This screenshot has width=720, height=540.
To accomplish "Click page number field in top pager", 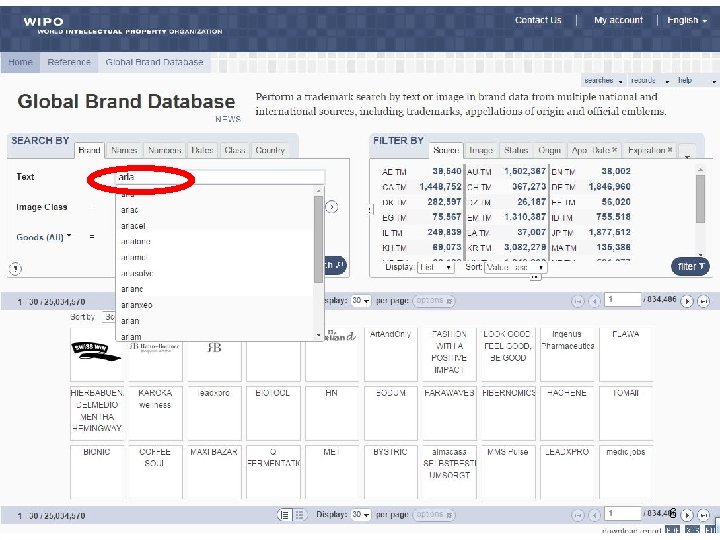I will (623, 299).
